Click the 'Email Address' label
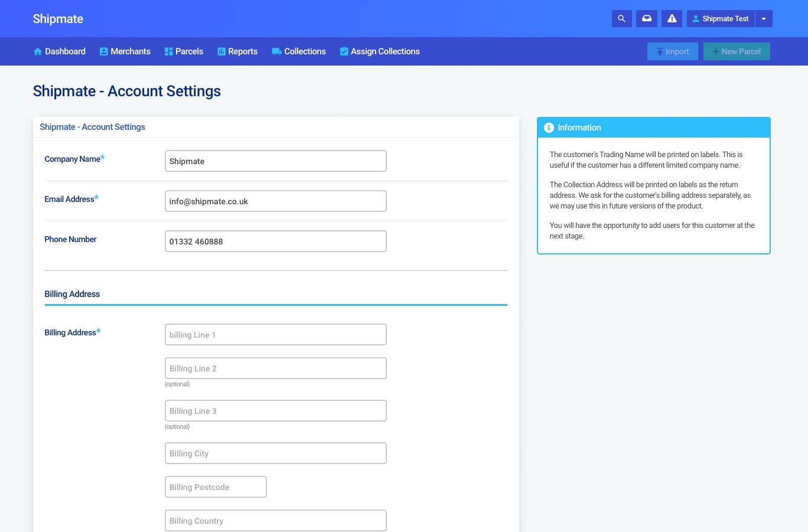Screen dimensions: 808x532 coord(70,199)
